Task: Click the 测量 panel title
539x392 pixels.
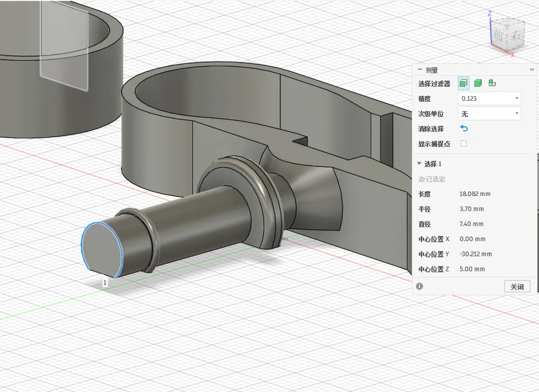Action: click(x=431, y=70)
